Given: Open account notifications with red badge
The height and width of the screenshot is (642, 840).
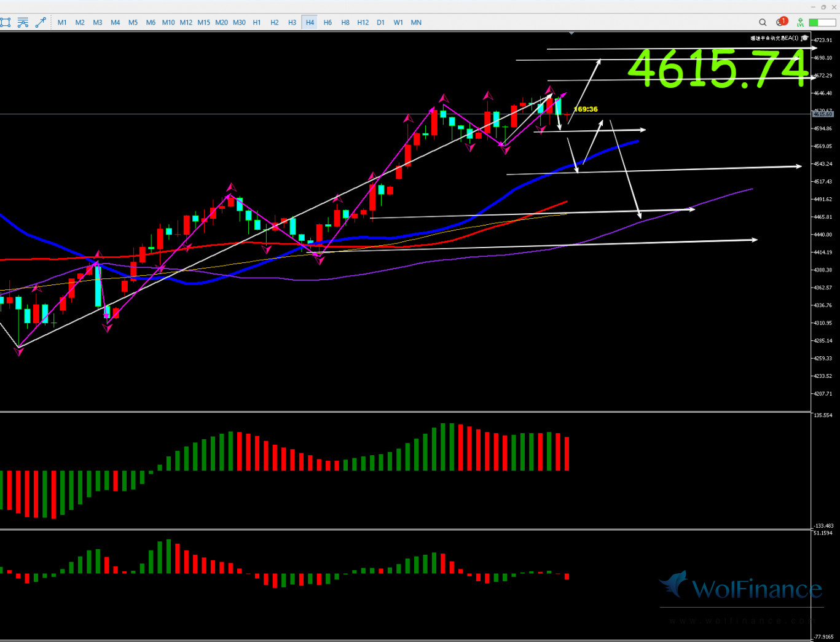Looking at the screenshot, I should 781,22.
